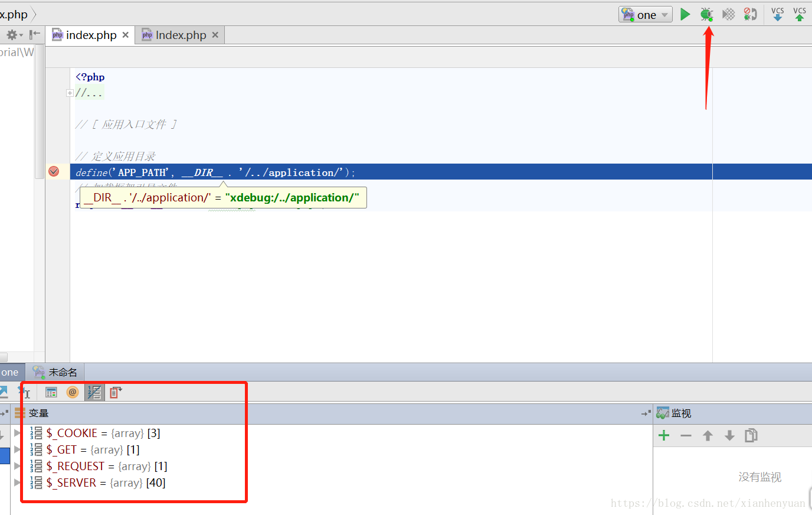Move watch down arrow

click(729, 435)
